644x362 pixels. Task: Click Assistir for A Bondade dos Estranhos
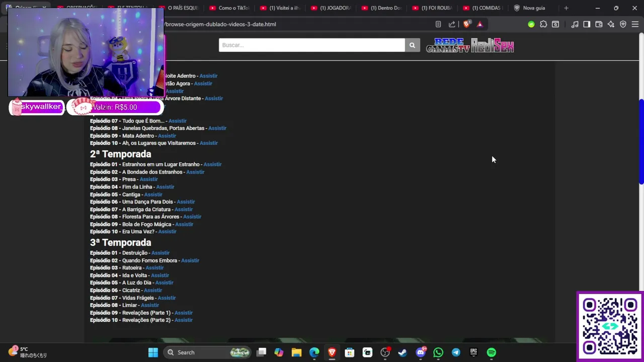(195, 172)
